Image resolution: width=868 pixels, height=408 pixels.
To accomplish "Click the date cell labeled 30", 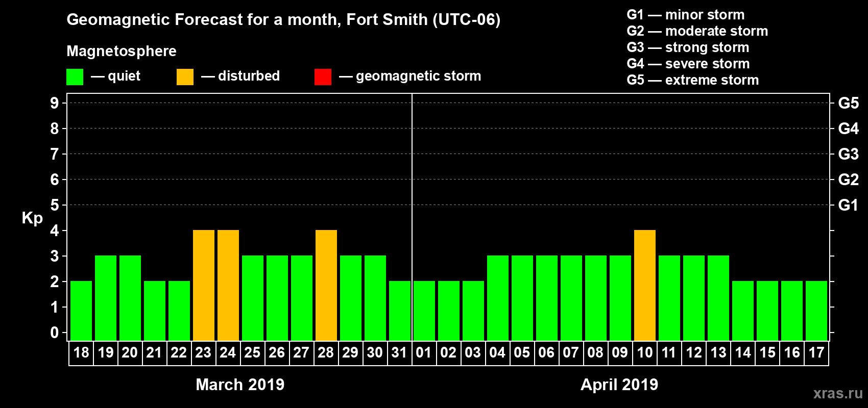I will pyautogui.click(x=375, y=353).
